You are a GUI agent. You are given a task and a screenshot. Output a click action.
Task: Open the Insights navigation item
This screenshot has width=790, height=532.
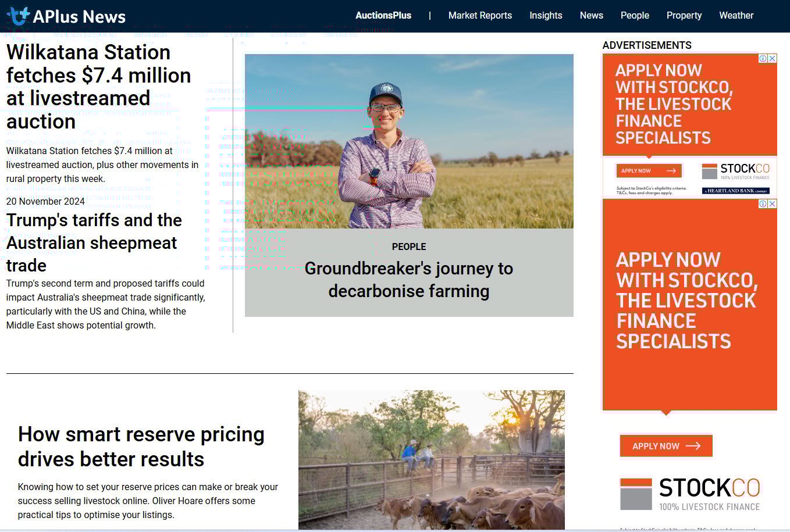click(546, 16)
